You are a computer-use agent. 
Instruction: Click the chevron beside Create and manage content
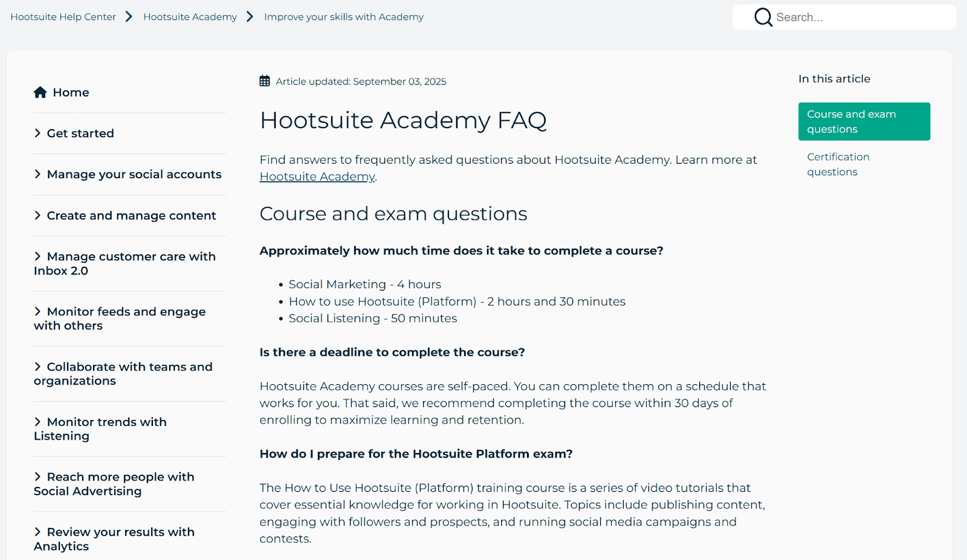[37, 215]
